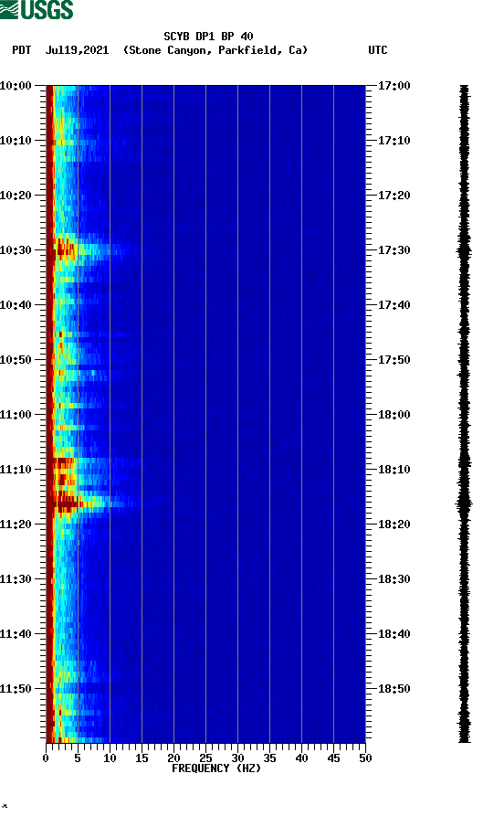Screen dimensions: 504x816
Task: Click the 18:10 UTC time label
Action: [394, 470]
